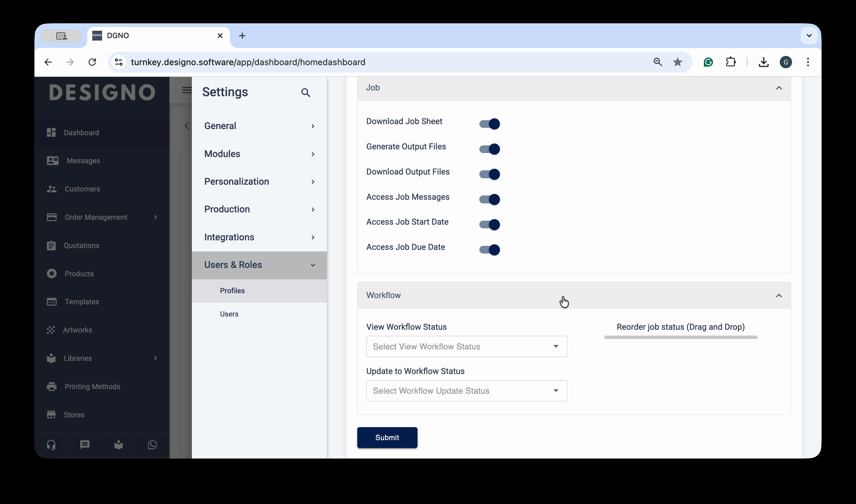Open Select View Workflow Status dropdown
Image resolution: width=856 pixels, height=504 pixels.
(467, 346)
